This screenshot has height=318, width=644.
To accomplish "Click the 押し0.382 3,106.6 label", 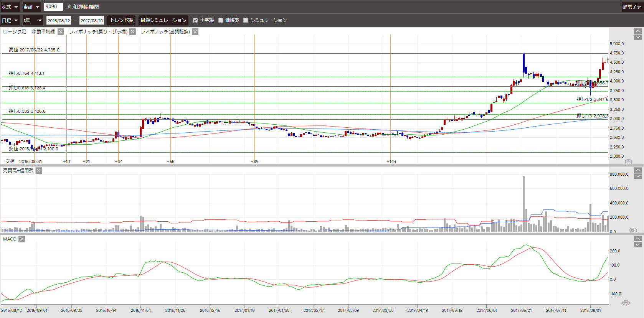I will (x=27, y=111).
